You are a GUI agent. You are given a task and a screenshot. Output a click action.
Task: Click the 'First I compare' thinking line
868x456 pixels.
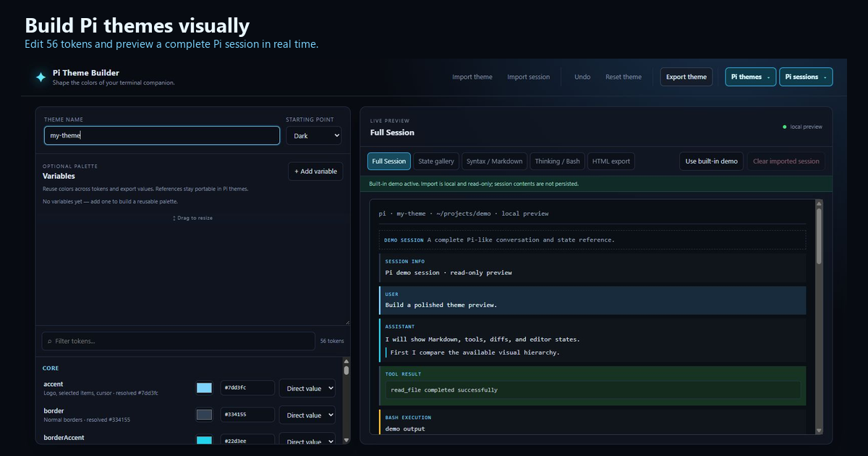pos(475,352)
